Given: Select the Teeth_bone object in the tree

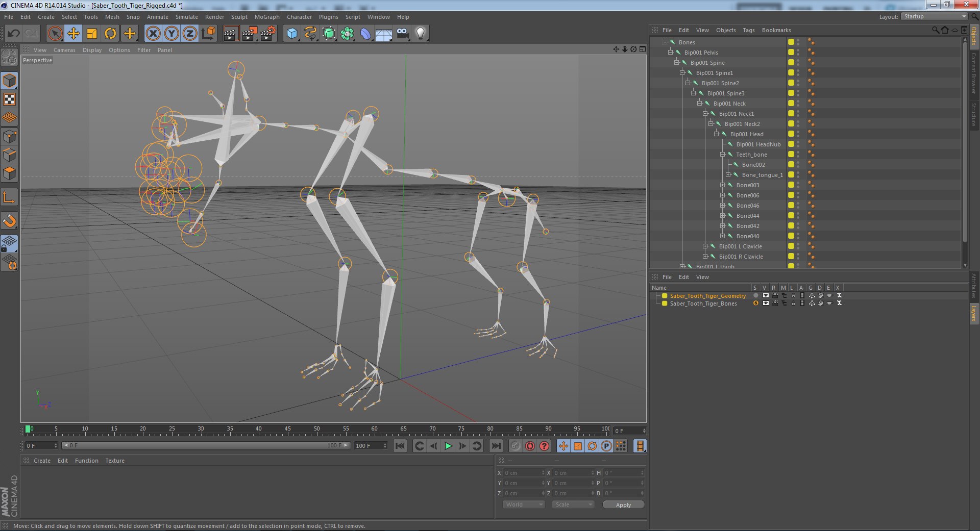Looking at the screenshot, I should pos(751,155).
